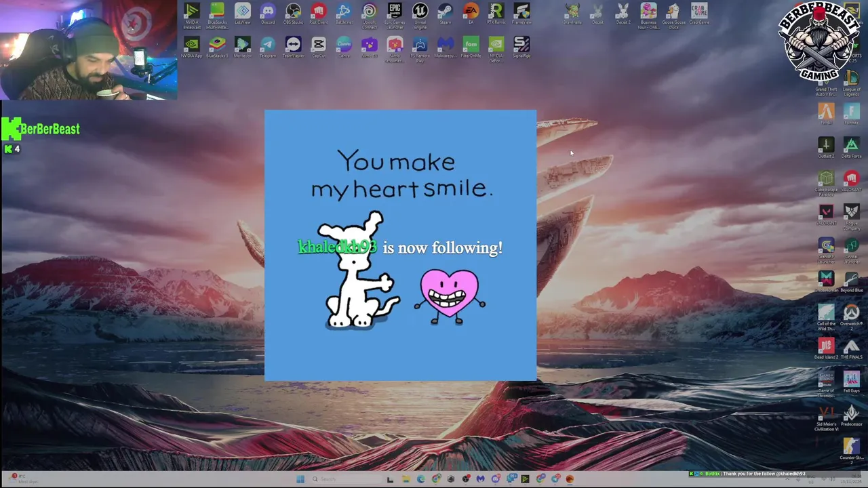The width and height of the screenshot is (868, 488).
Task: Open the Unreal Engine shortcut
Action: [420, 16]
